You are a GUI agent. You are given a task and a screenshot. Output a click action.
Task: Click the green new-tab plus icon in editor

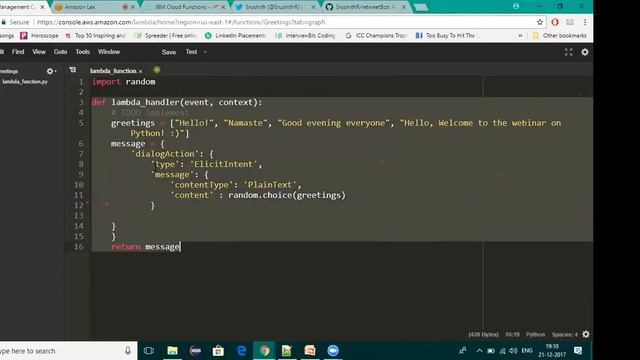(x=156, y=70)
